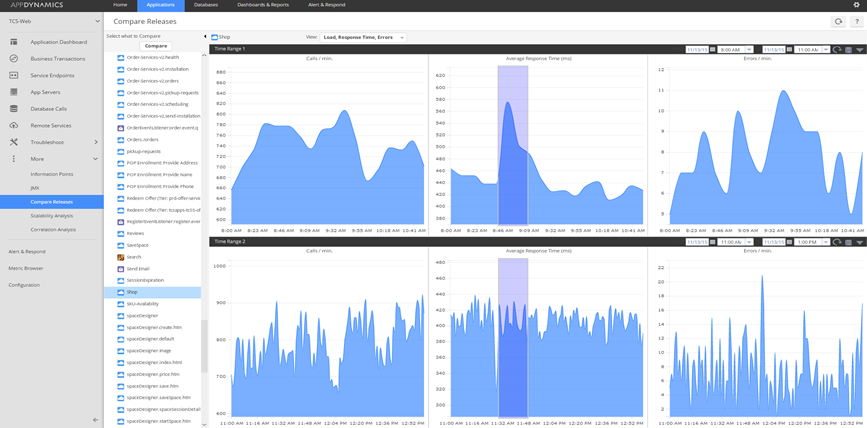Select the Applications tab
867x428 pixels.
point(161,5)
